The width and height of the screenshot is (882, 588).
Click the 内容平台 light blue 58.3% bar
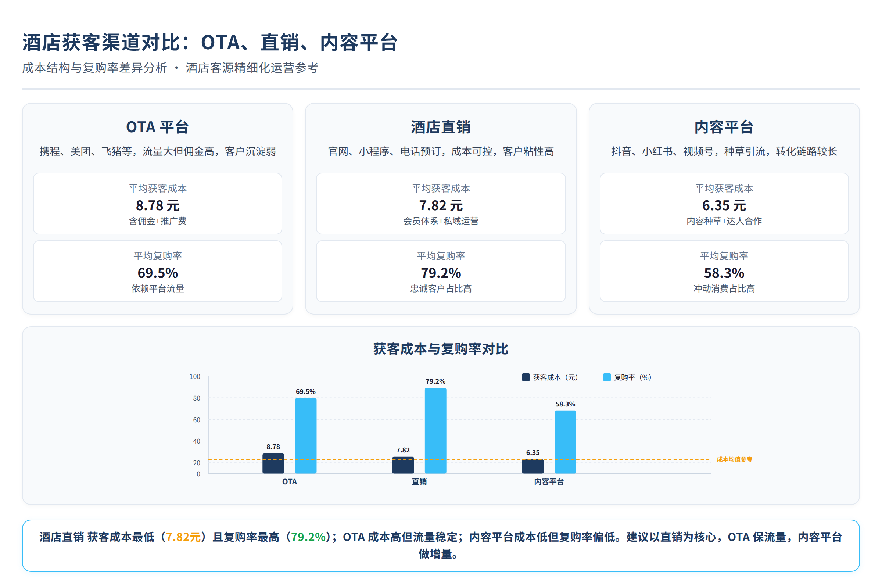point(565,442)
